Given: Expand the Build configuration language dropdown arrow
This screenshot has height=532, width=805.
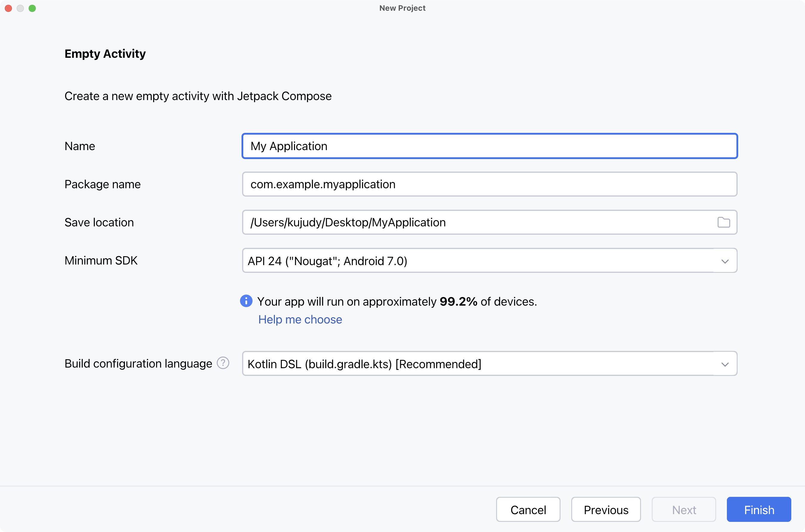Looking at the screenshot, I should pyautogui.click(x=725, y=364).
